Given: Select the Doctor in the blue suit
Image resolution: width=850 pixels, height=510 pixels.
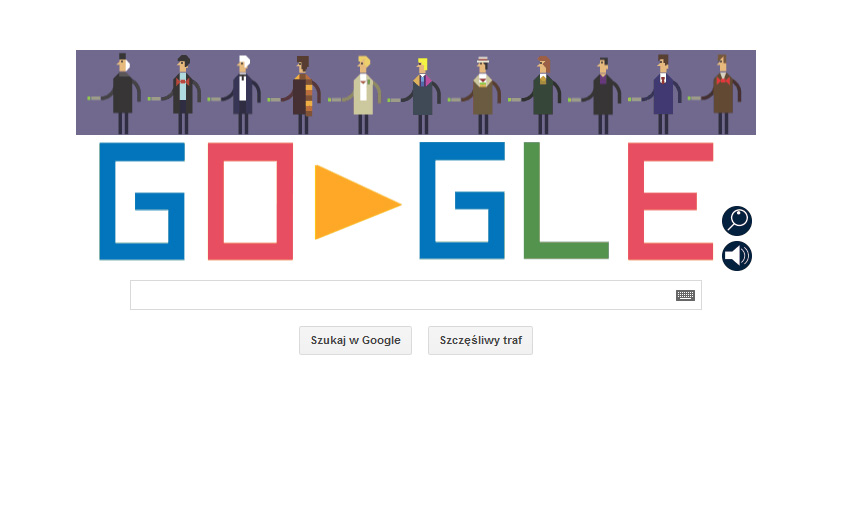Looking at the screenshot, I should pyautogui.click(x=662, y=94).
